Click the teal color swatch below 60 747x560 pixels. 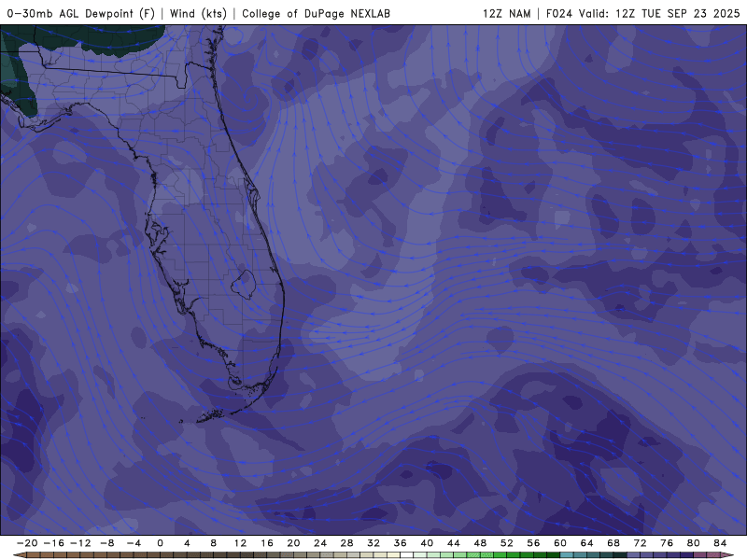click(x=567, y=555)
